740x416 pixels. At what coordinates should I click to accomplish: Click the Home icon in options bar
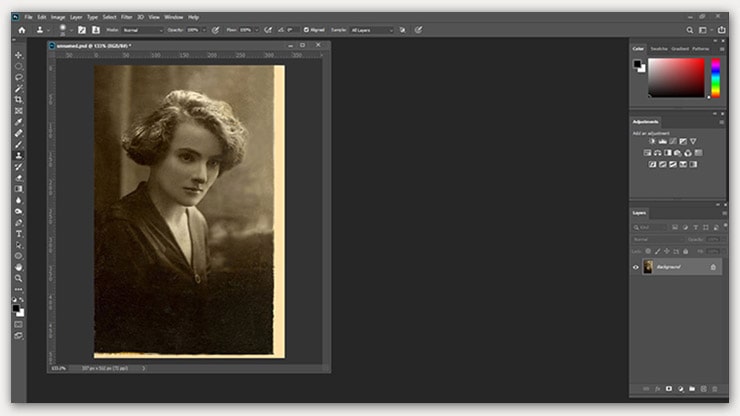tap(22, 30)
